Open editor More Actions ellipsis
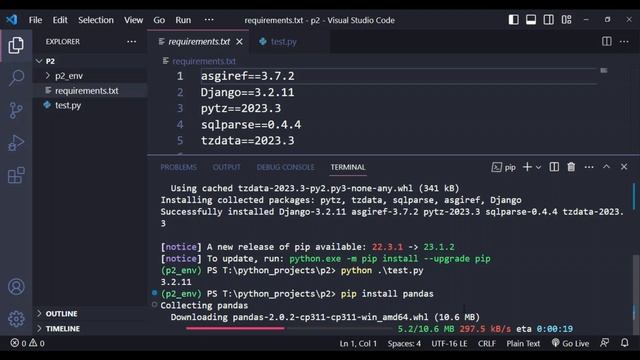Screen dimensions: 640x360 tap(624, 42)
